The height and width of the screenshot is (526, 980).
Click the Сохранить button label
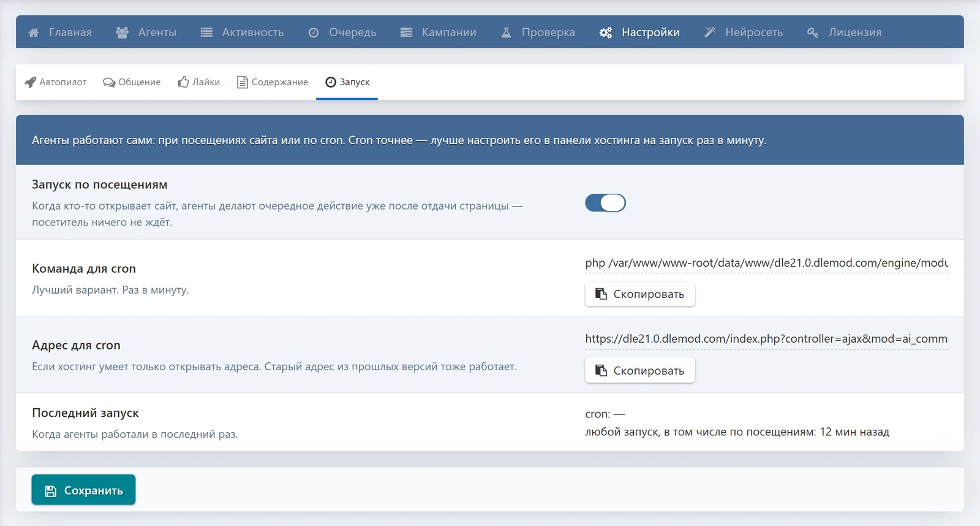pyautogui.click(x=94, y=491)
